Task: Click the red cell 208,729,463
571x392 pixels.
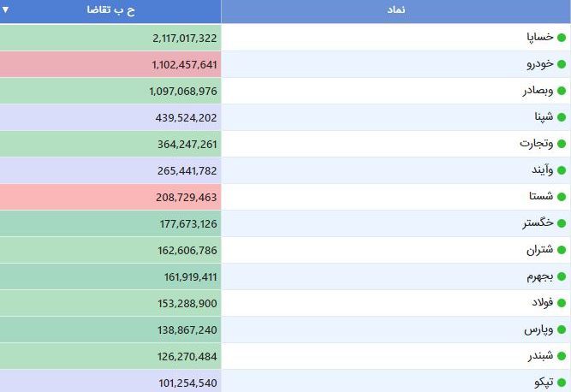Action: 110,197
